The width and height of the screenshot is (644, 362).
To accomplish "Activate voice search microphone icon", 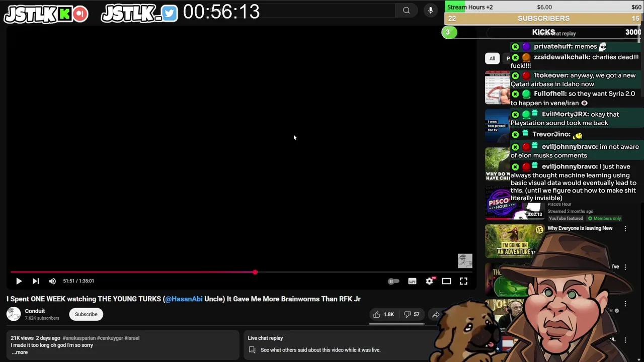I will coord(431,10).
